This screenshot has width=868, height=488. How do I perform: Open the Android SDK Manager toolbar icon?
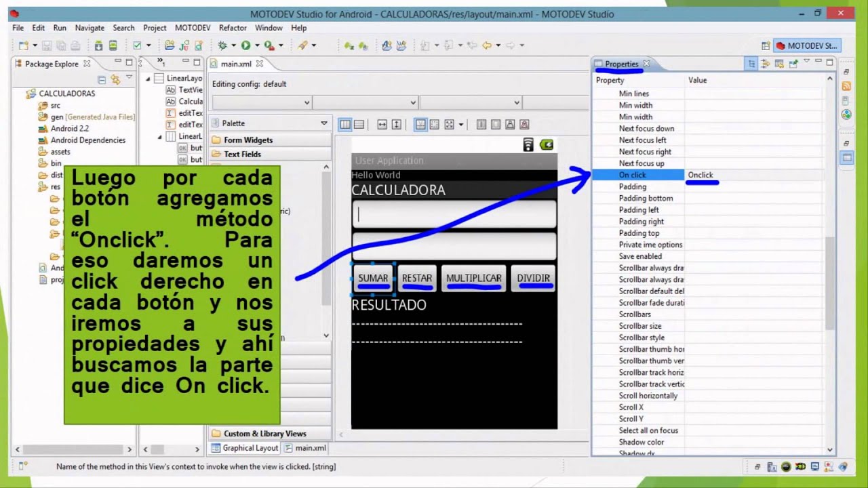pos(98,45)
